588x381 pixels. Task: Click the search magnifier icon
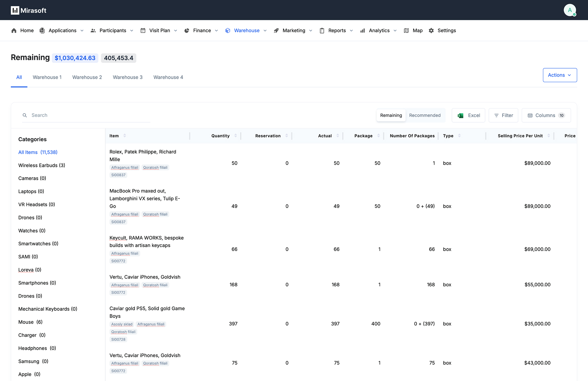[25, 115]
